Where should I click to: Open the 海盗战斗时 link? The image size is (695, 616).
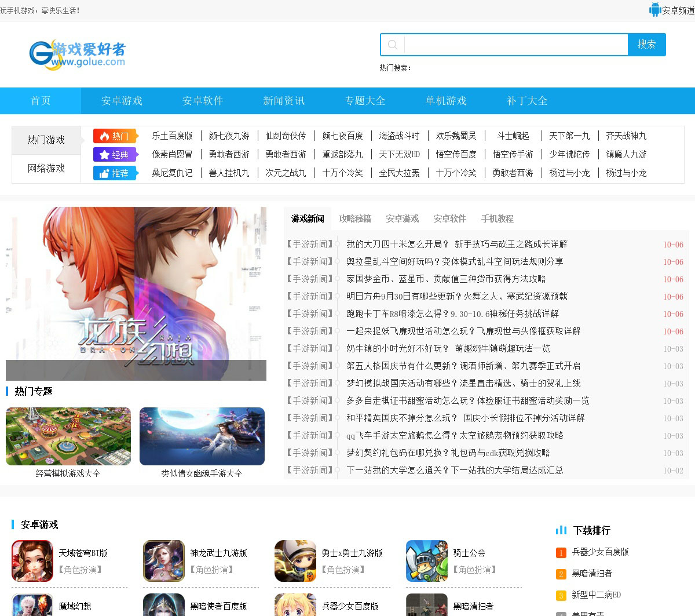pyautogui.click(x=399, y=136)
